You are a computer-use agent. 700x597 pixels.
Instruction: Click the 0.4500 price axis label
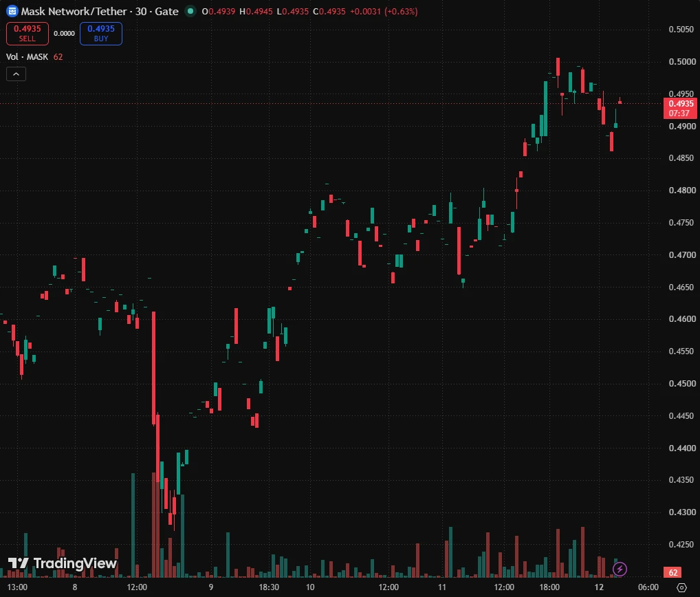pyautogui.click(x=681, y=384)
